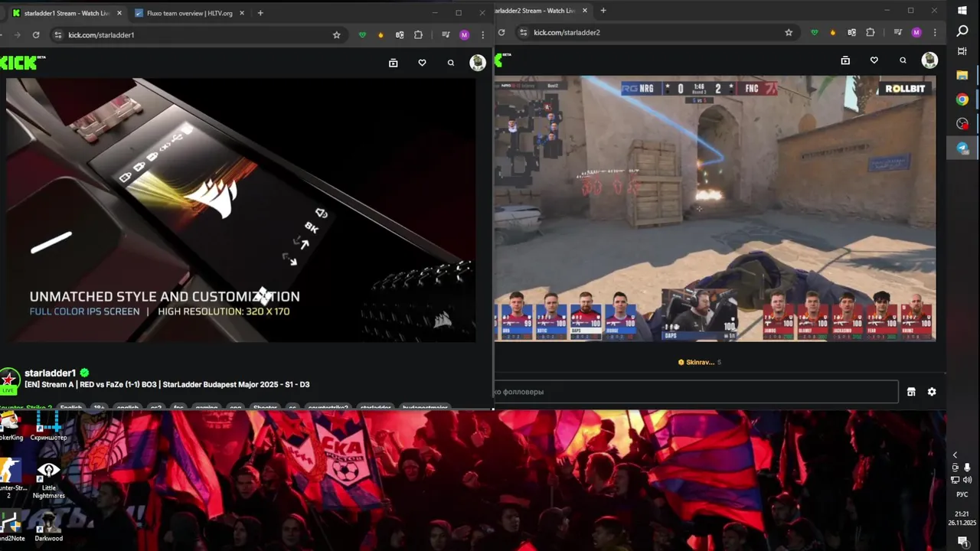Click the NRG vs FNC stream video in starladder2
The image size is (980, 551).
tap(715, 208)
